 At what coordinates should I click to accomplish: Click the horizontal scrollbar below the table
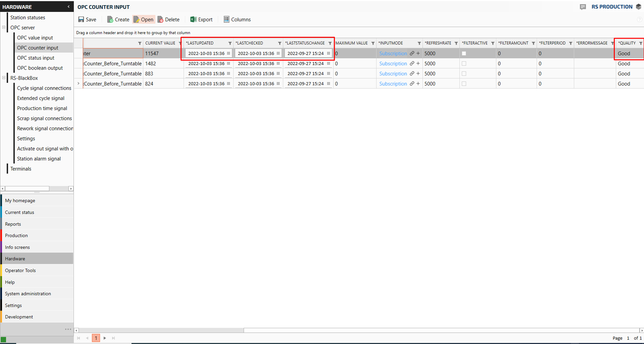(161, 330)
